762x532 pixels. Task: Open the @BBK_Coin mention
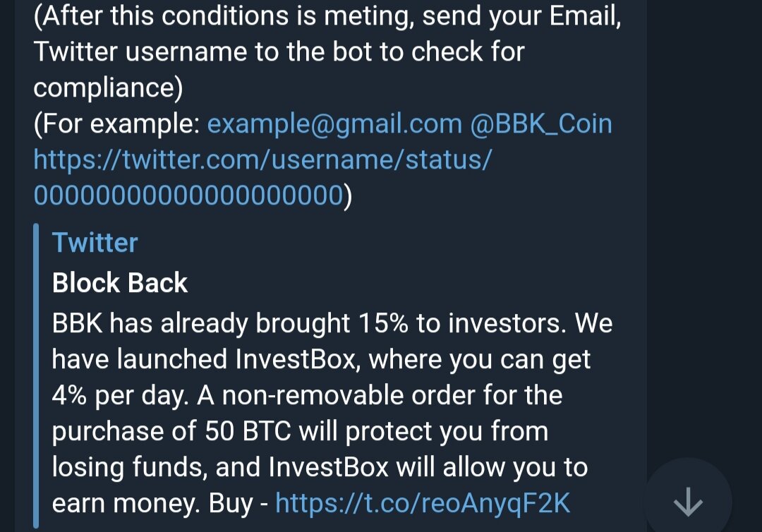[541, 123]
